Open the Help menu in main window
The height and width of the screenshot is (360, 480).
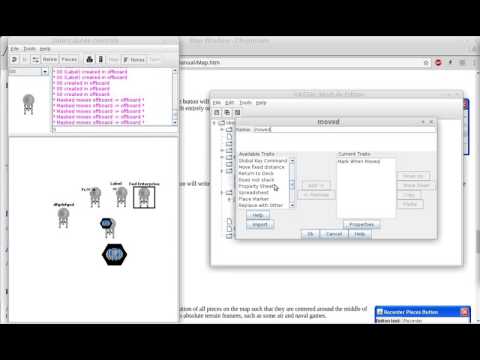tap(45, 49)
